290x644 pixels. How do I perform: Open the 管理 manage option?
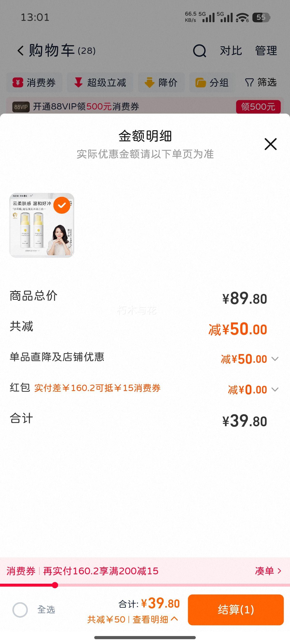[266, 51]
